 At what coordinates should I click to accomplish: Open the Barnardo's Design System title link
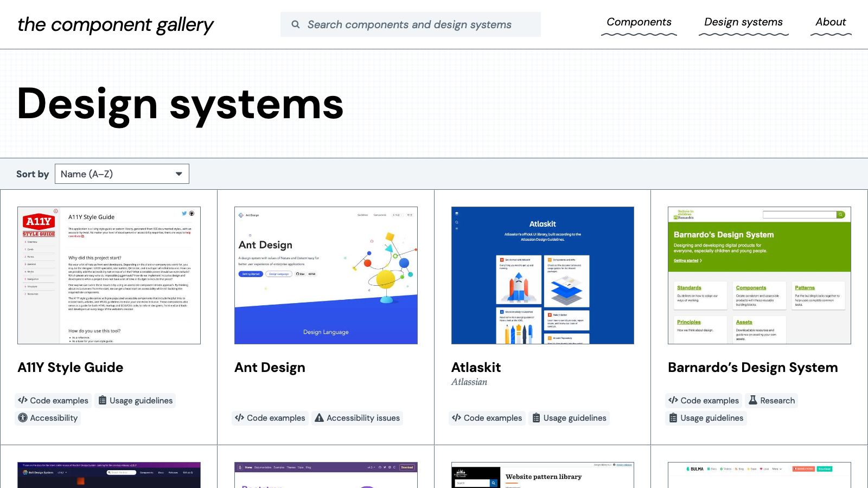pos(752,367)
